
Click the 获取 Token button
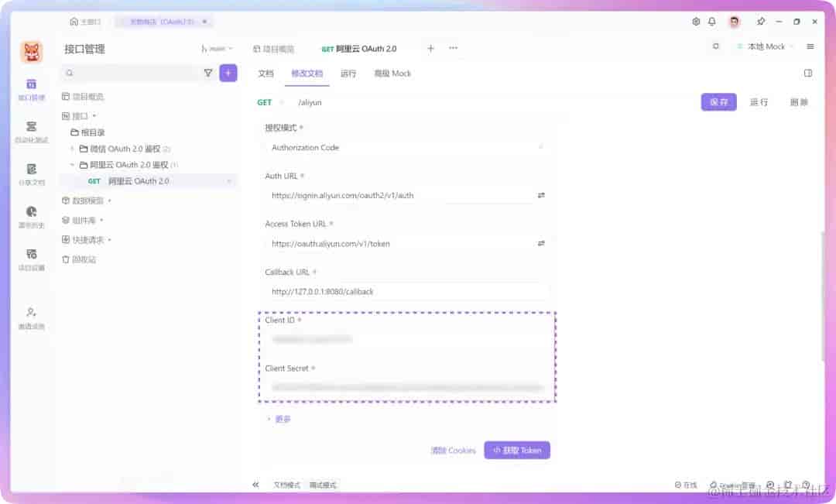(516, 450)
